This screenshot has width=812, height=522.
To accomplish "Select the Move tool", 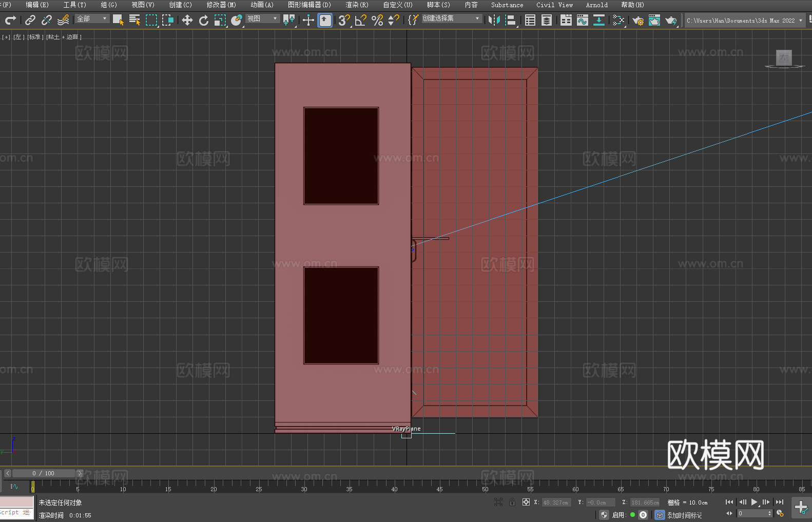I will tap(187, 20).
